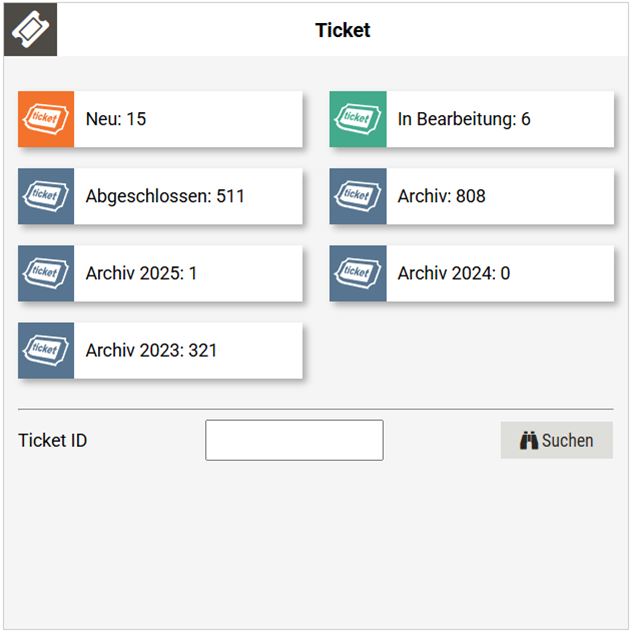Click the Archiv 2023 ticket icon

pyautogui.click(x=46, y=350)
